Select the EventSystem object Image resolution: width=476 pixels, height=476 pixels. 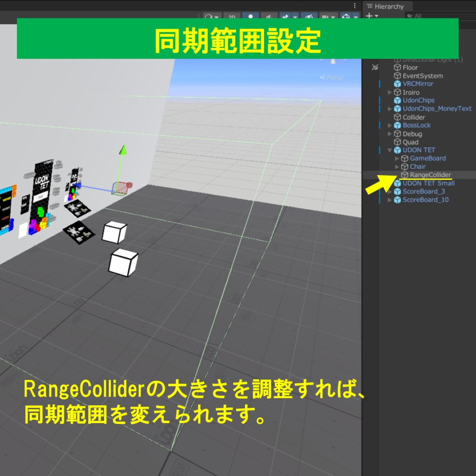coord(423,76)
